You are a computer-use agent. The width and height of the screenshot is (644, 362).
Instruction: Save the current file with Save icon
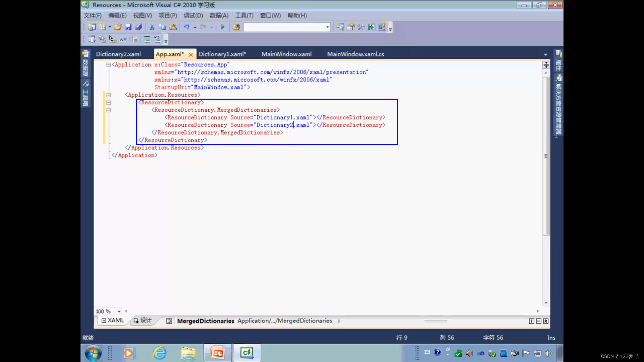(128, 27)
